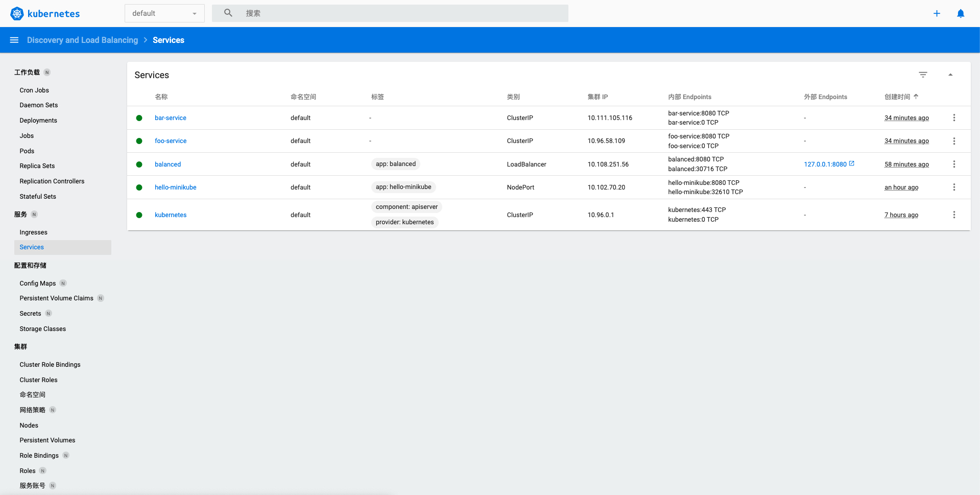The width and height of the screenshot is (980, 495).
Task: Go to Deployments in sidebar
Action: (x=38, y=121)
